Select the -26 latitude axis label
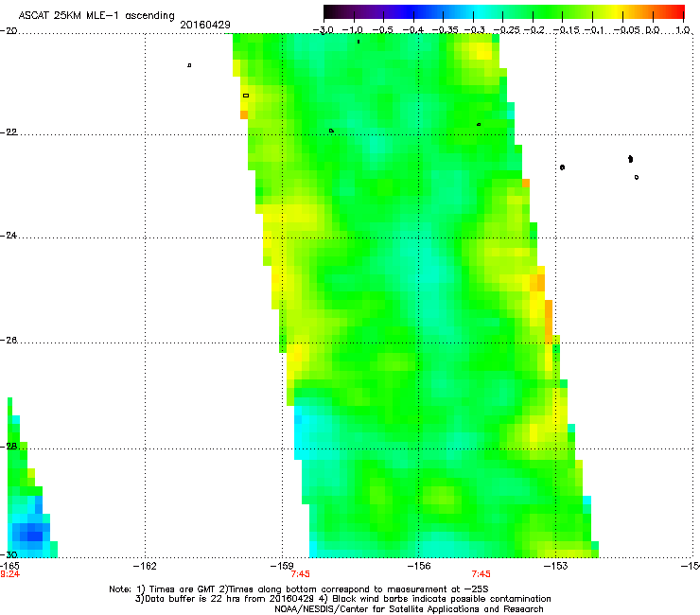The image size is (700, 615). [x=9, y=341]
